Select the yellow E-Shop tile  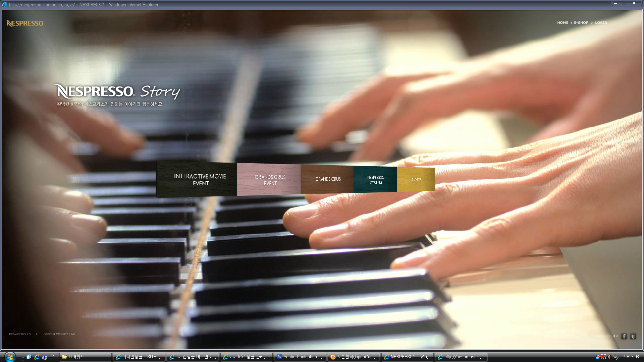(416, 180)
